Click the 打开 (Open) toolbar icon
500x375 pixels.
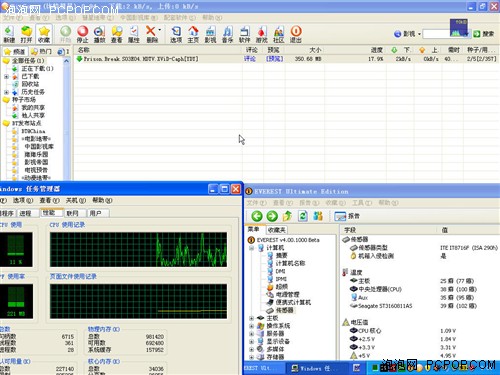26,34
